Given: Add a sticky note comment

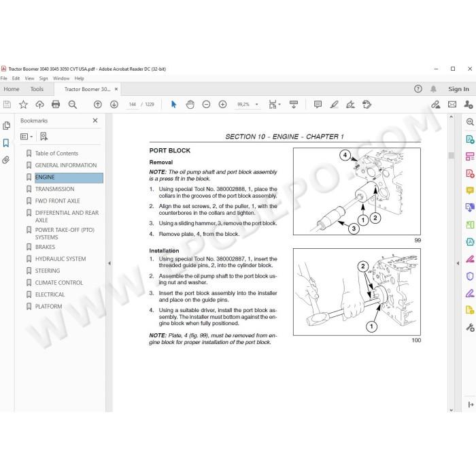Looking at the screenshot, I should click(318, 105).
